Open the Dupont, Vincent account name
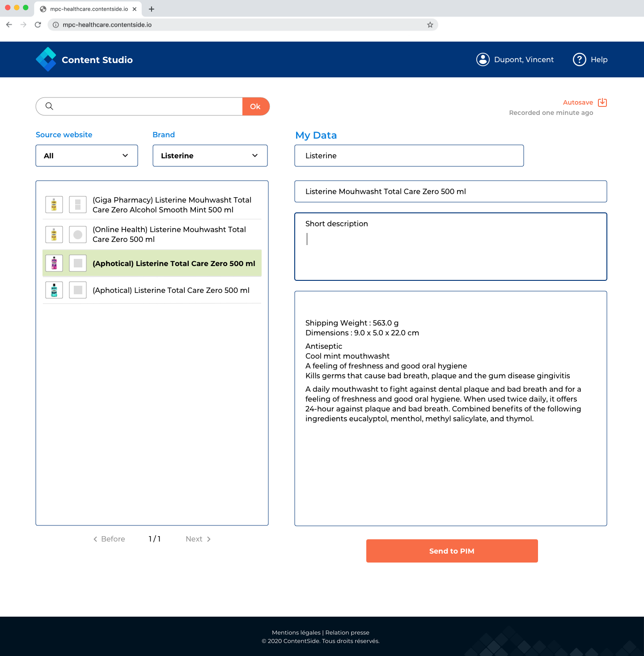644x656 pixels. (x=524, y=59)
